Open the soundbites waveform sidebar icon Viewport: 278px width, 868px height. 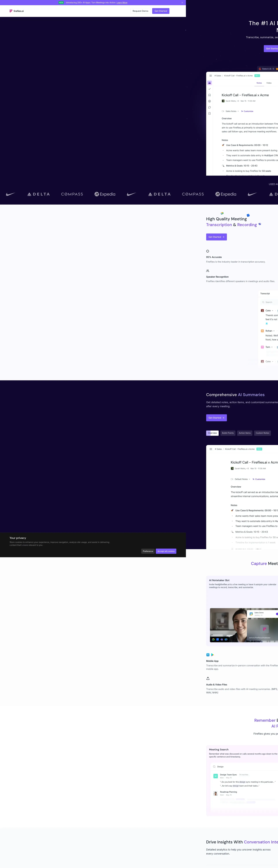tap(210, 101)
